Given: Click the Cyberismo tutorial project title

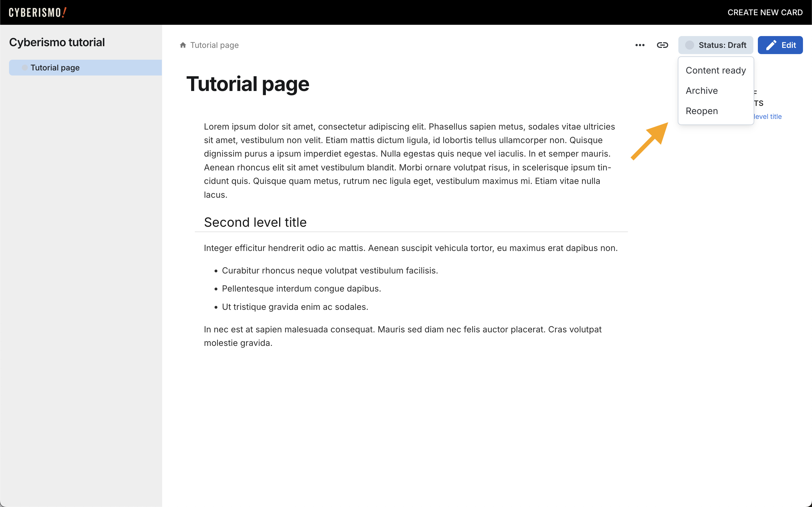Looking at the screenshot, I should pyautogui.click(x=57, y=42).
